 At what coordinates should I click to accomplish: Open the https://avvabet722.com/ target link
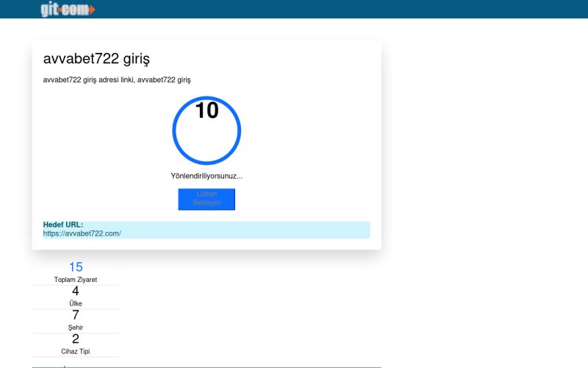[82, 233]
